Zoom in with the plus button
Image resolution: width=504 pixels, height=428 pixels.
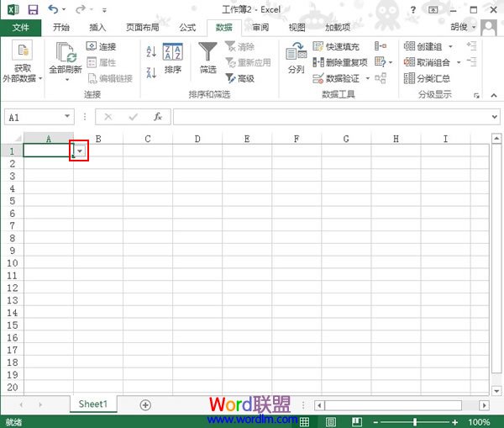tap(454, 422)
